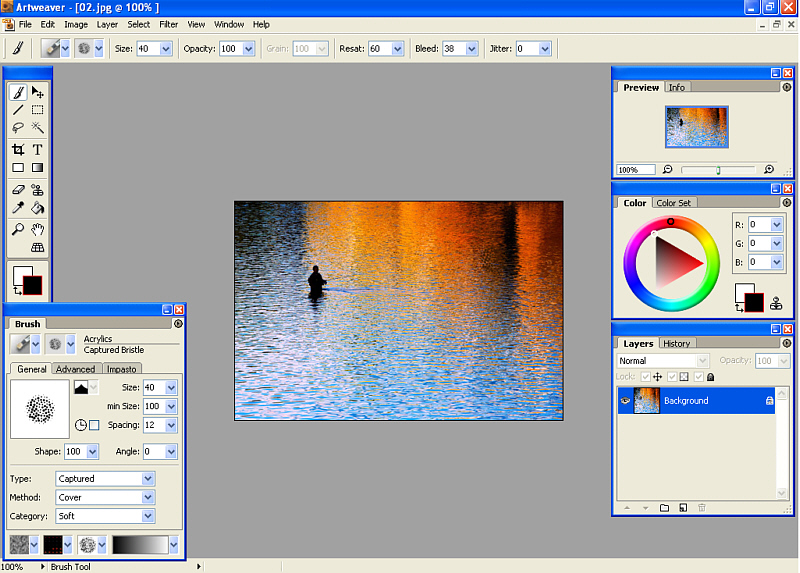
Task: Toggle the checkbox beside the clock icon
Action: click(94, 425)
